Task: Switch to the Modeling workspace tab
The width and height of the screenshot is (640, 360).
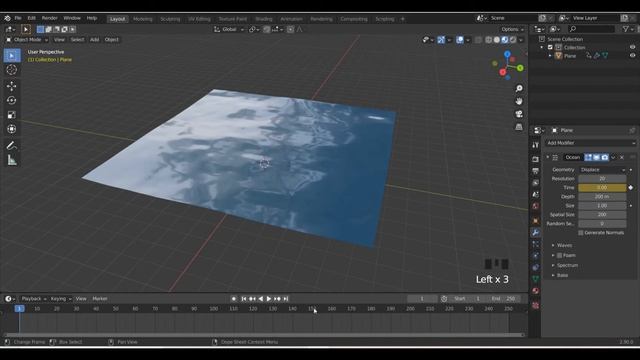Action: point(142,19)
